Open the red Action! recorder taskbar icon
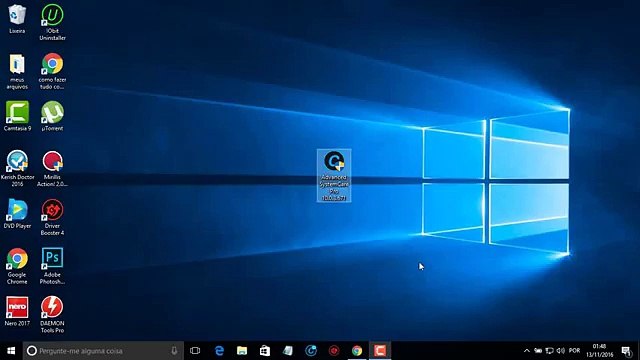 point(334,351)
